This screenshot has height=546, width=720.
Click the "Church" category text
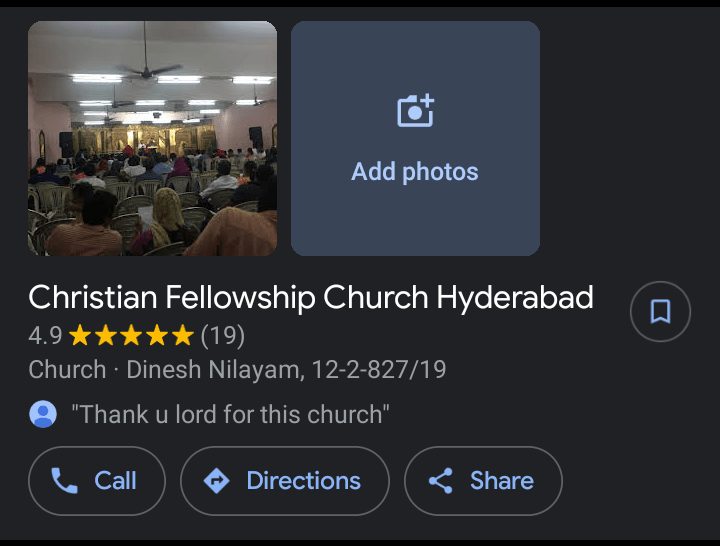coord(67,370)
